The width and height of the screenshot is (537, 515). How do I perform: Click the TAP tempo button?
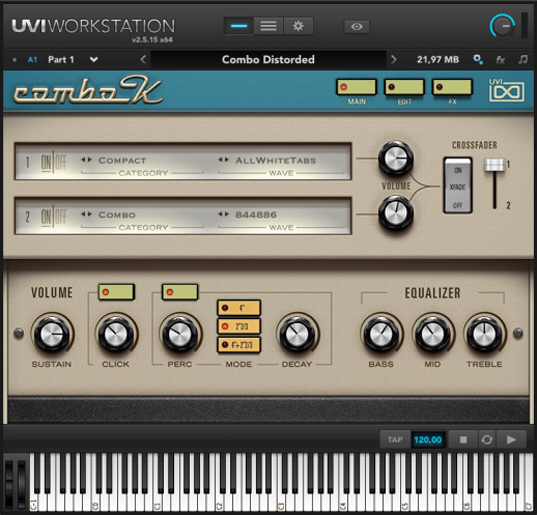(395, 439)
